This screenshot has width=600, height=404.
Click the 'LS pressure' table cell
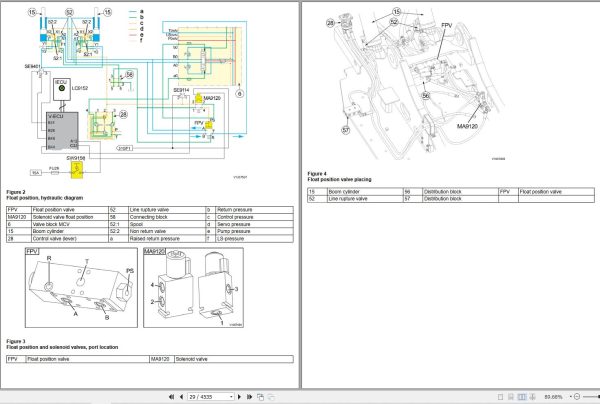(x=254, y=239)
